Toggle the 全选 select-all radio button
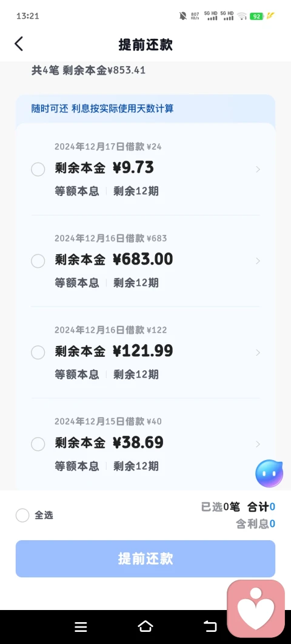This screenshot has height=644, width=291. tap(22, 515)
